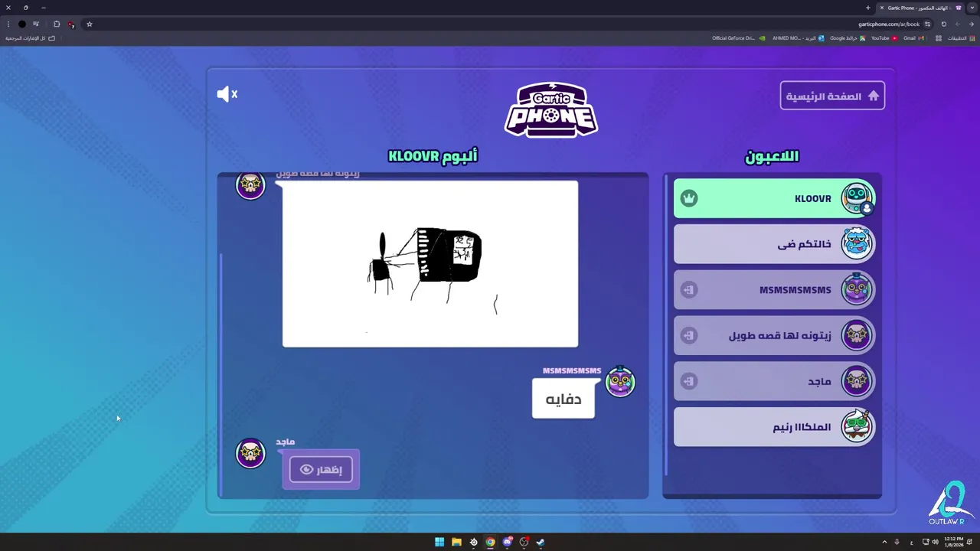Click الملكاا رنيم avatar with glasses

coord(857,426)
